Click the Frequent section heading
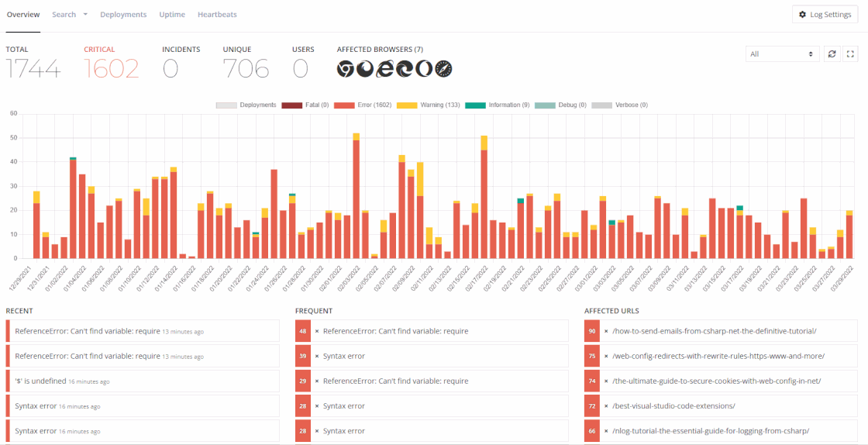The image size is (868, 445). point(314,311)
